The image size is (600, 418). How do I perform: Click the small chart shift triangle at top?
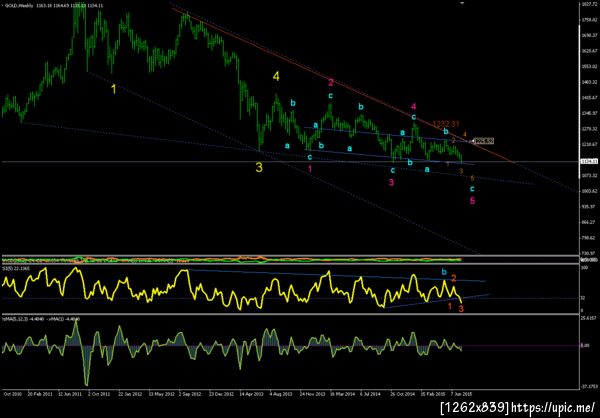pos(462,3)
